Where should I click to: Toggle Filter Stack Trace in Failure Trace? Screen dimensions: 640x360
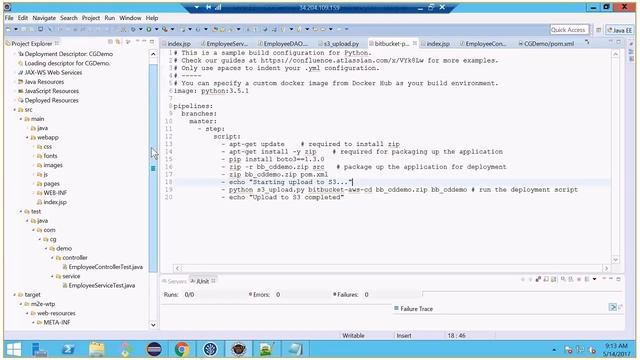tap(613, 307)
